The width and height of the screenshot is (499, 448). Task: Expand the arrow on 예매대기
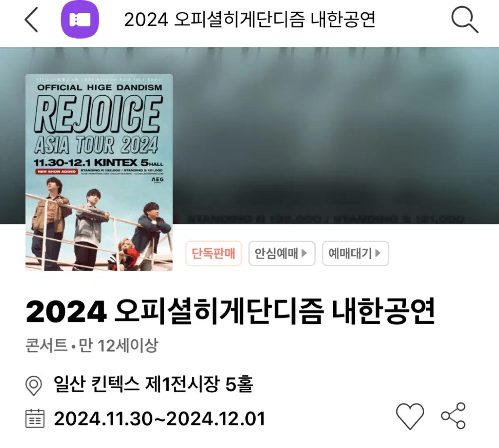378,253
